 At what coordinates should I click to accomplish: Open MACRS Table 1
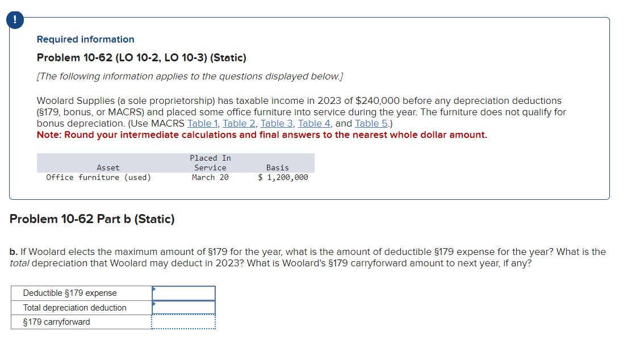pos(202,123)
